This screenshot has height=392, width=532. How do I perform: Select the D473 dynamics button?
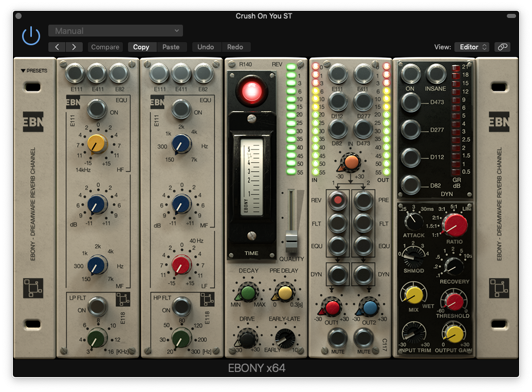411,102
